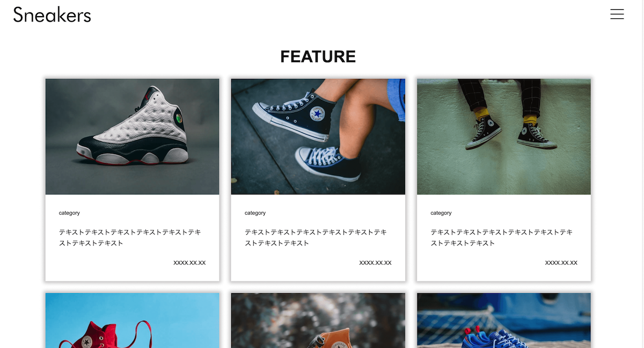Select the third card's Japanese title text
The height and width of the screenshot is (348, 644).
coord(501,237)
